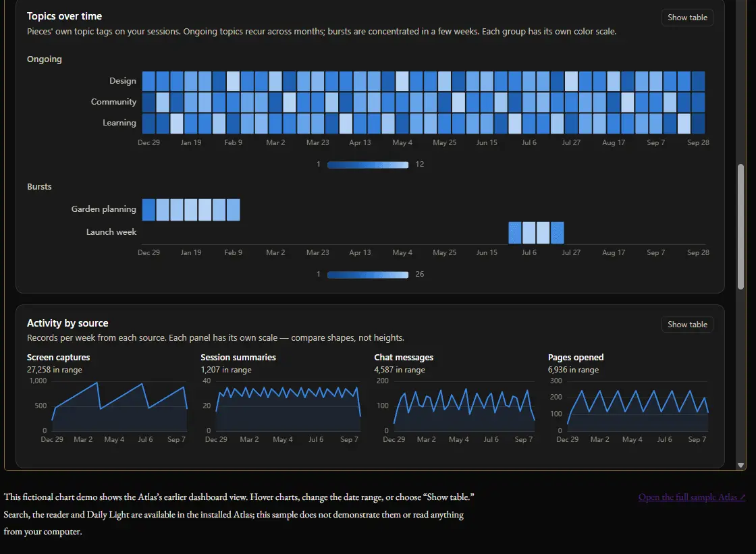This screenshot has height=554, width=756.
Task: Click the "Records per week from each source" description
Action: point(215,338)
